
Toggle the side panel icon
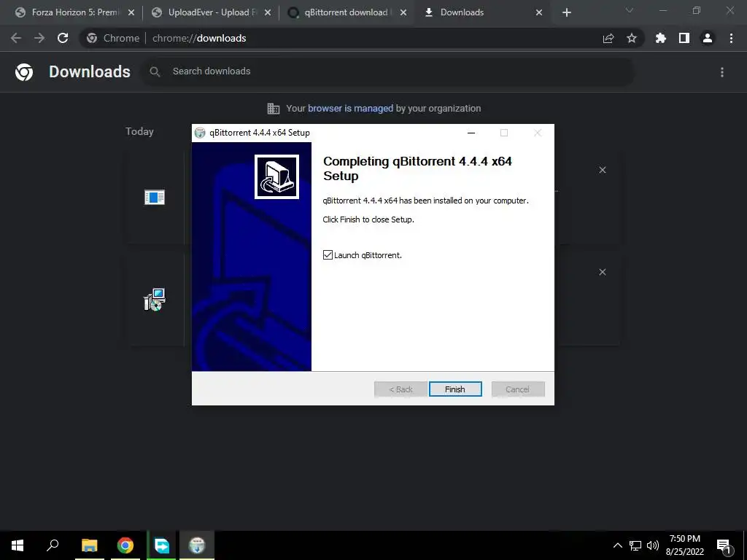[x=684, y=38]
